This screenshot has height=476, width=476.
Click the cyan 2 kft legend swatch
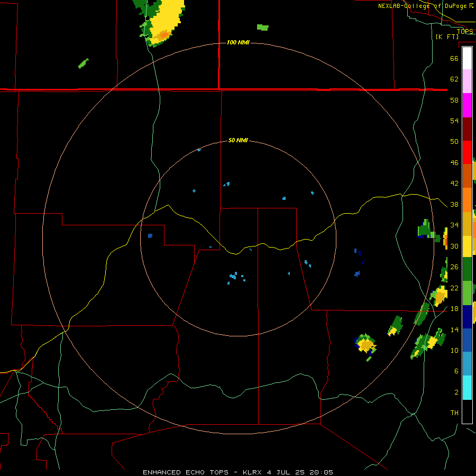(x=467, y=388)
